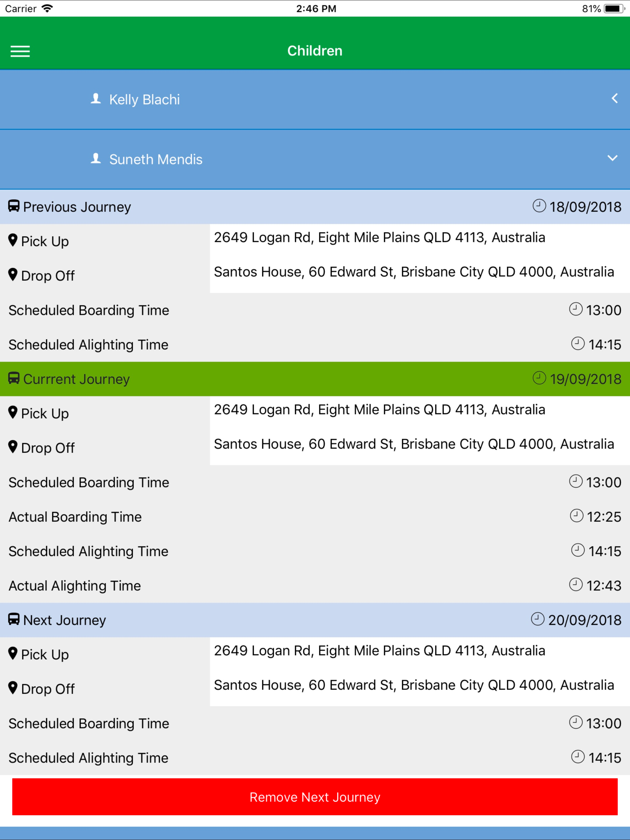This screenshot has width=630, height=840.
Task: Tap the Previous Journey pick up address
Action: click(380, 238)
